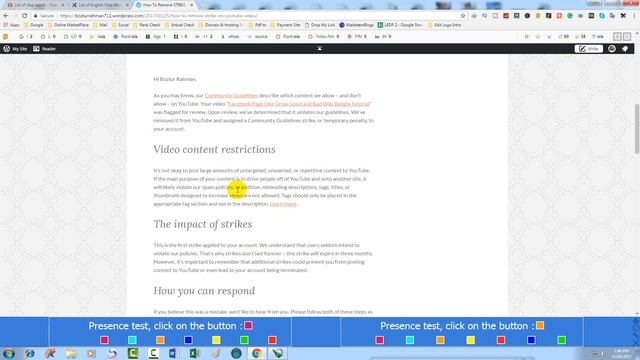The image size is (640, 360).
Task: Open the Facebook Page Like video title link
Action: click(298, 104)
